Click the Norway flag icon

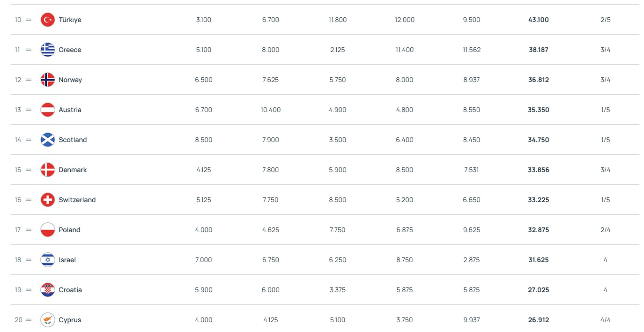(48, 80)
